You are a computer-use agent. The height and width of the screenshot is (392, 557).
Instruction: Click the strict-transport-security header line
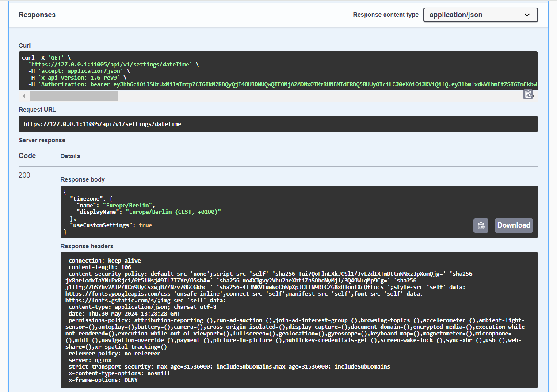point(229,367)
